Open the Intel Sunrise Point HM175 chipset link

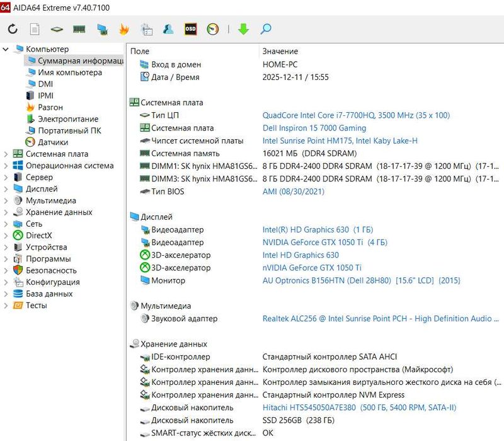click(x=340, y=140)
